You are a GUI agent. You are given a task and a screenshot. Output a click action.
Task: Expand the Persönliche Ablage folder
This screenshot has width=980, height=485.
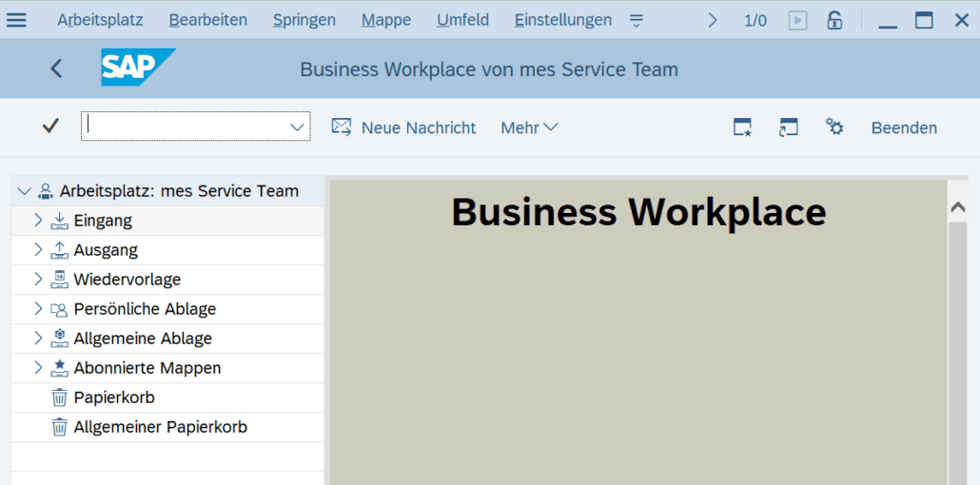point(38,309)
